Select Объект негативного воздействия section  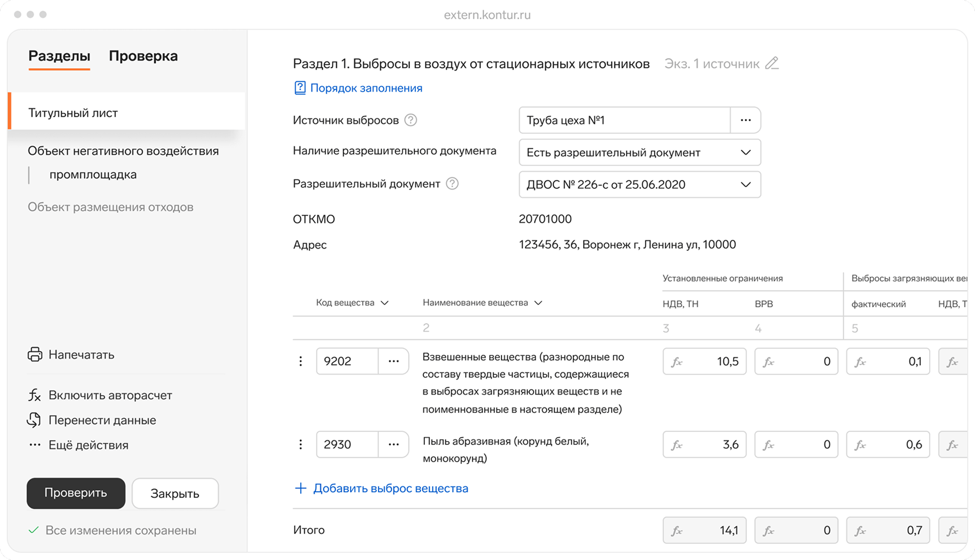(x=123, y=151)
